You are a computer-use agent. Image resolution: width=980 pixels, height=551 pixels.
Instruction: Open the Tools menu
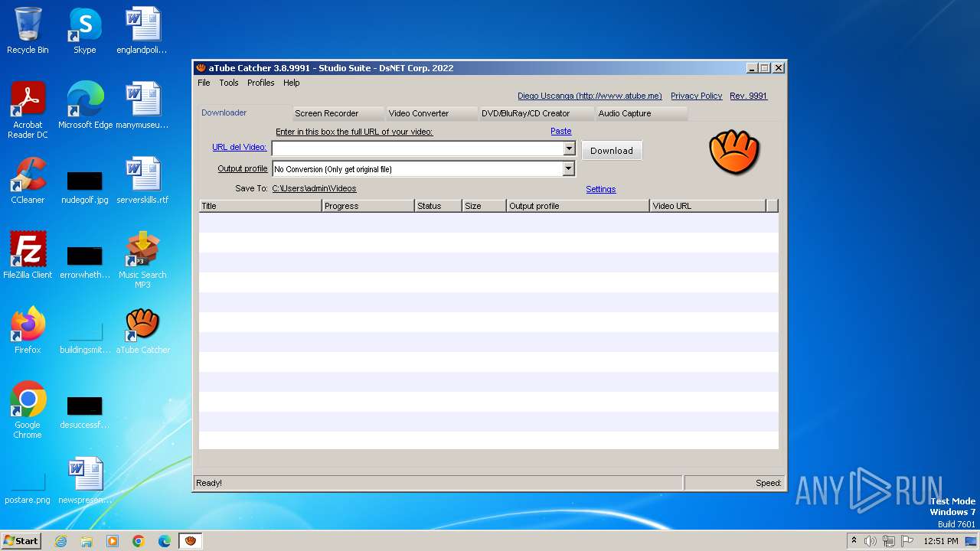[x=229, y=83]
